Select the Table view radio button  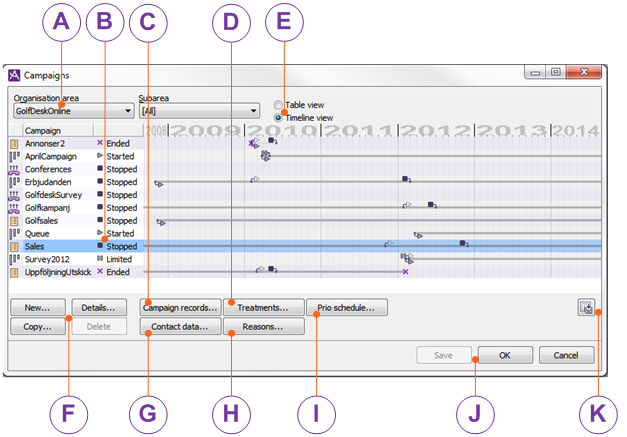(278, 105)
